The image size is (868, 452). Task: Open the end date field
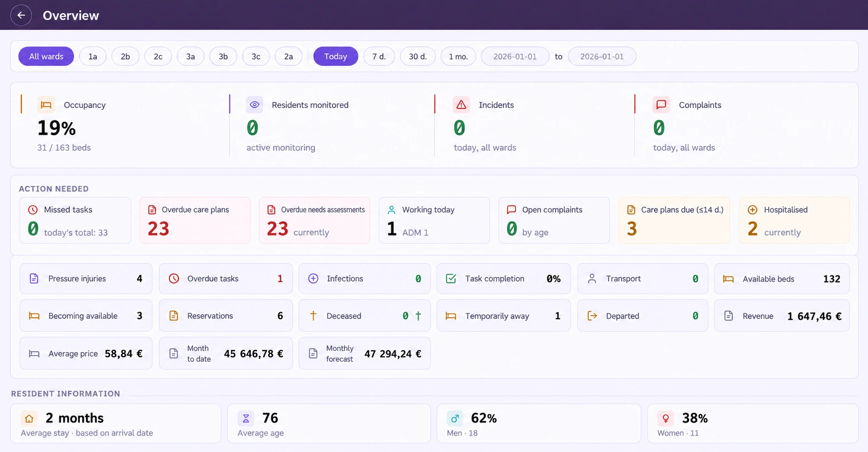pyautogui.click(x=602, y=56)
